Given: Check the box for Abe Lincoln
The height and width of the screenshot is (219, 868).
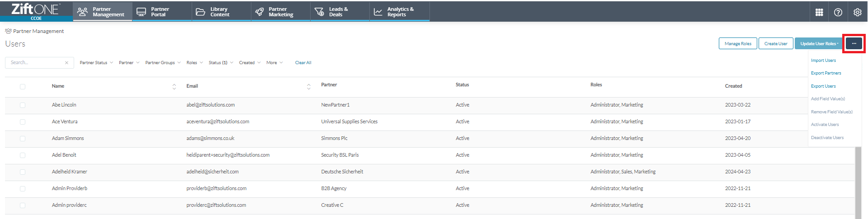Looking at the screenshot, I should pyautogui.click(x=23, y=105).
